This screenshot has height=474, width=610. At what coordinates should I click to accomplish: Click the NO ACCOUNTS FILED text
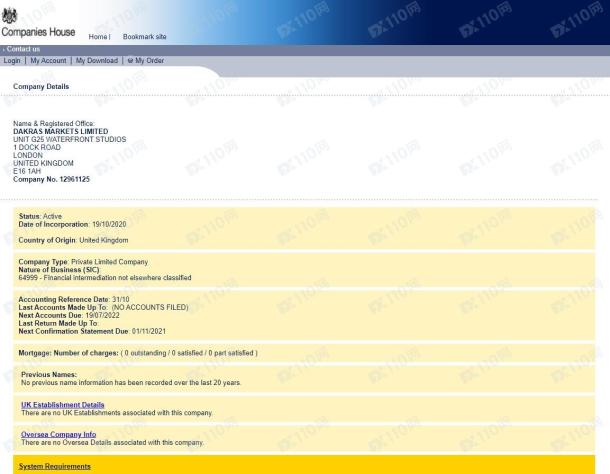pyautogui.click(x=150, y=307)
